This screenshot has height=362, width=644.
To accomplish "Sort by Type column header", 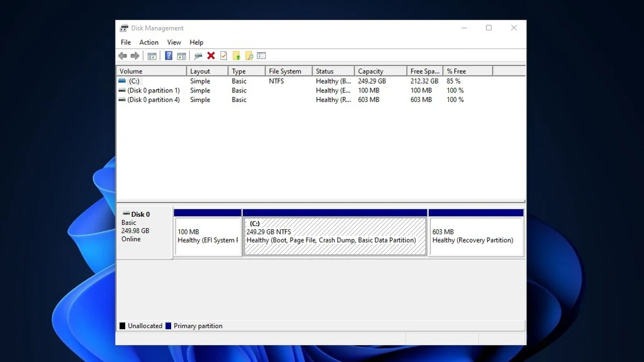I will [247, 71].
